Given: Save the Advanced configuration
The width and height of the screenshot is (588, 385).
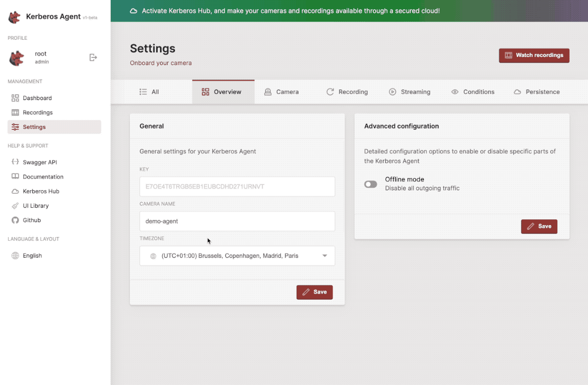Looking at the screenshot, I should (539, 226).
